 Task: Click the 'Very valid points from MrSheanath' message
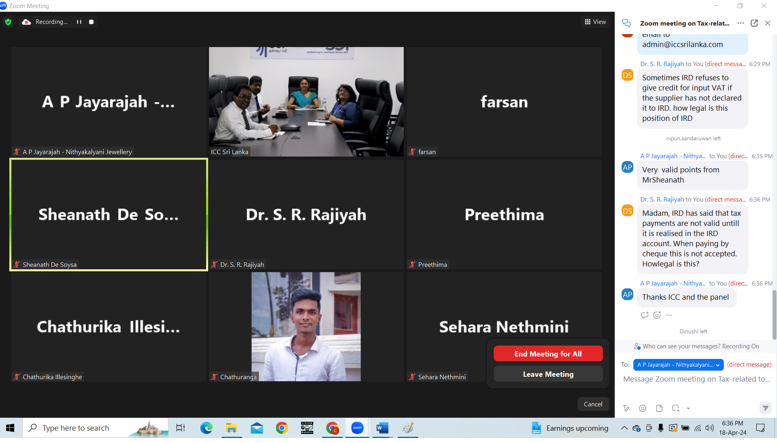pos(692,175)
